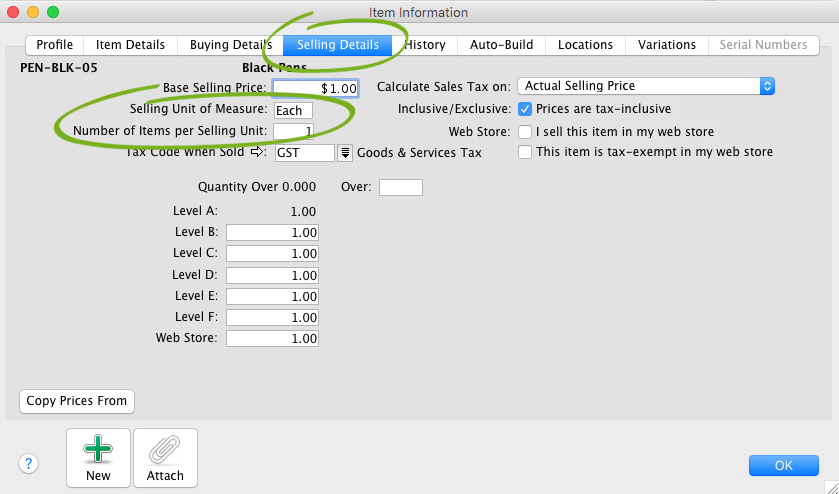Click the arrow icon beside Tax Code When Sold
This screenshot has width=839, height=494.
point(257,153)
